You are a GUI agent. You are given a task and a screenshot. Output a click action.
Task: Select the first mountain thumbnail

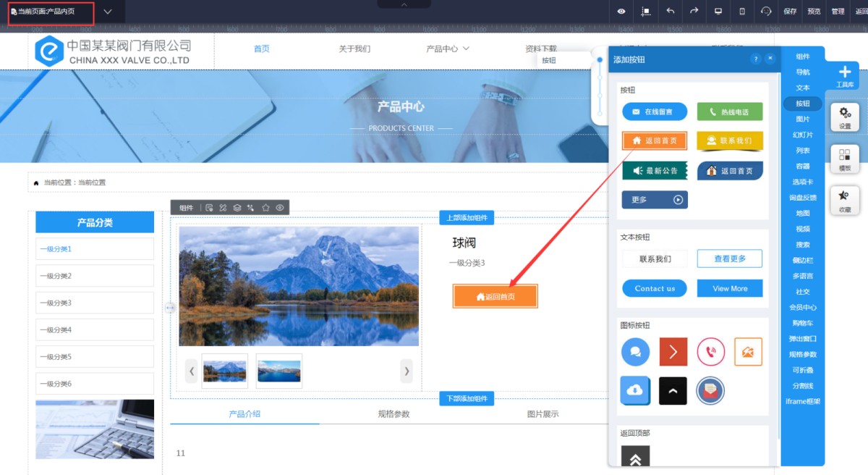click(x=225, y=371)
